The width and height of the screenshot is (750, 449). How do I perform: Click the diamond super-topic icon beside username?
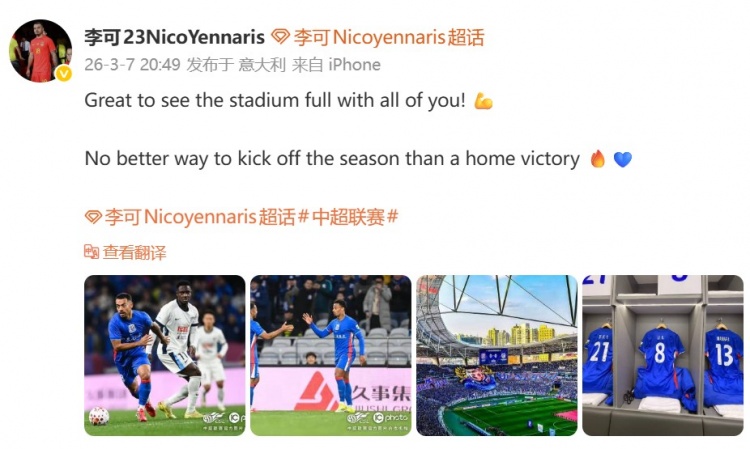(x=280, y=37)
